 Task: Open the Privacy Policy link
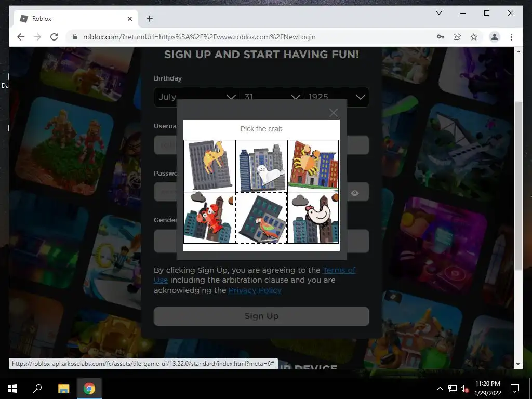point(255,290)
